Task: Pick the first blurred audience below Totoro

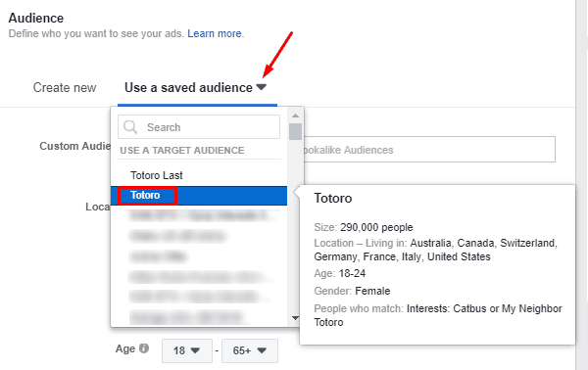Action: tap(199, 215)
